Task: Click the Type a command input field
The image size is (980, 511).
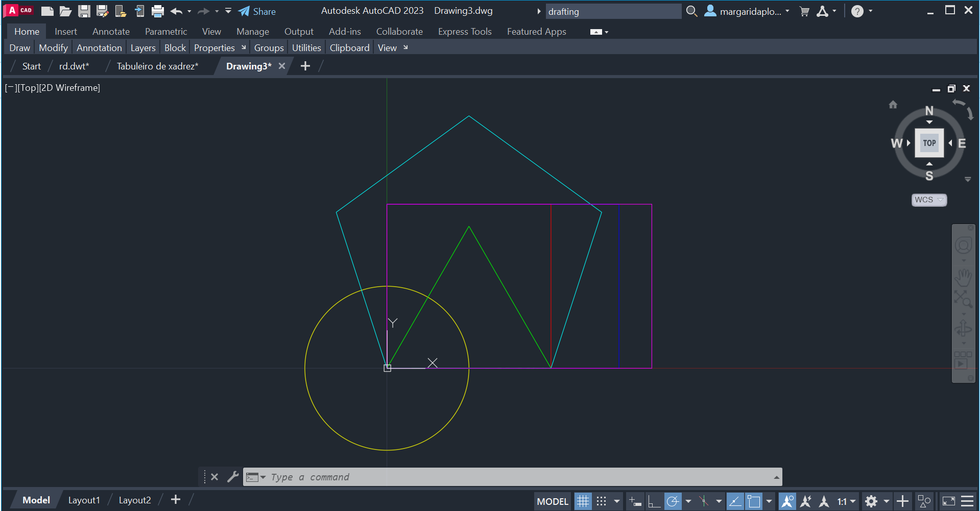Action: pyautogui.click(x=511, y=477)
